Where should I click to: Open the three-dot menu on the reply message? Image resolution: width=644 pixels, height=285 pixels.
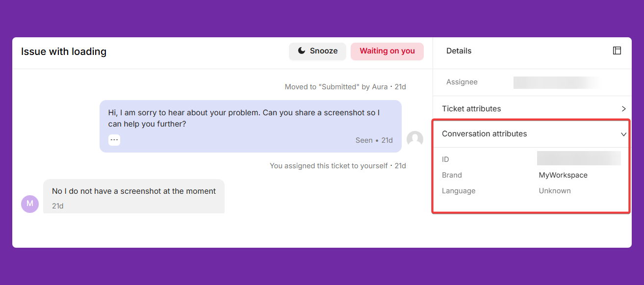click(x=114, y=140)
